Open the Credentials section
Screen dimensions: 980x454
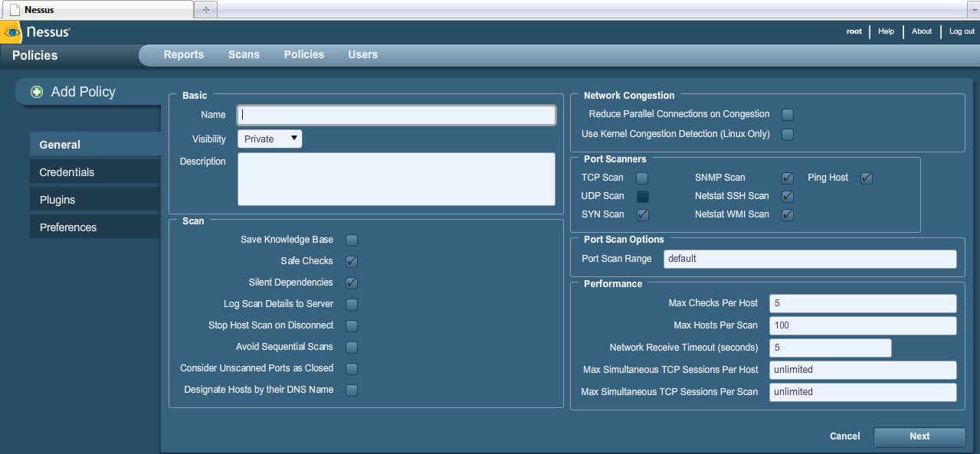point(65,171)
